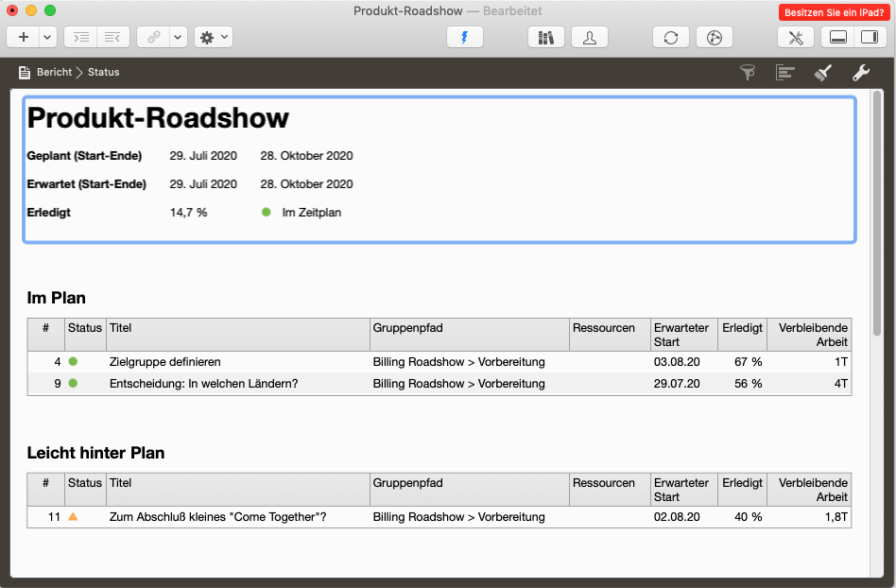Click the brush styles icon
This screenshot has height=588, width=896.
point(822,72)
